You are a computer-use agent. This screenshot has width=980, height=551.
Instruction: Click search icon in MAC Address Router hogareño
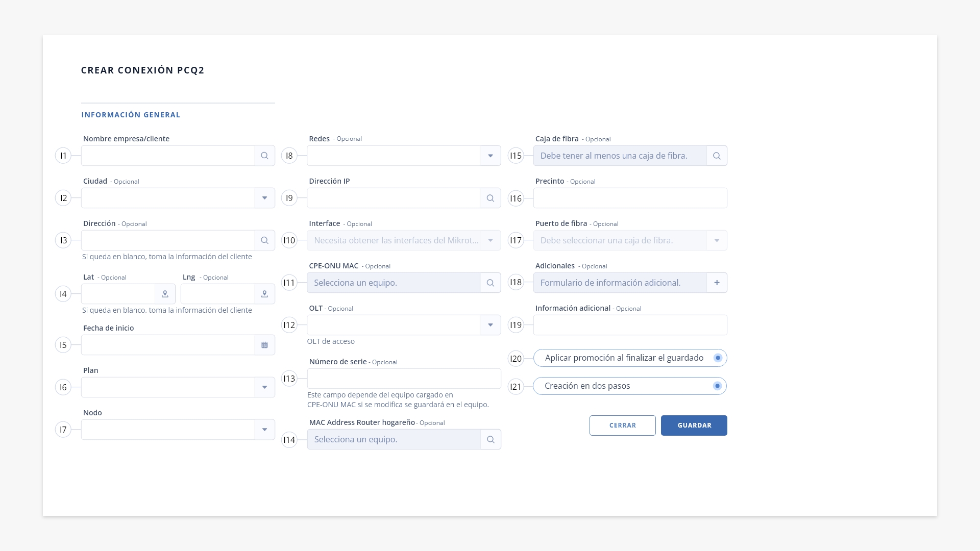(x=491, y=439)
